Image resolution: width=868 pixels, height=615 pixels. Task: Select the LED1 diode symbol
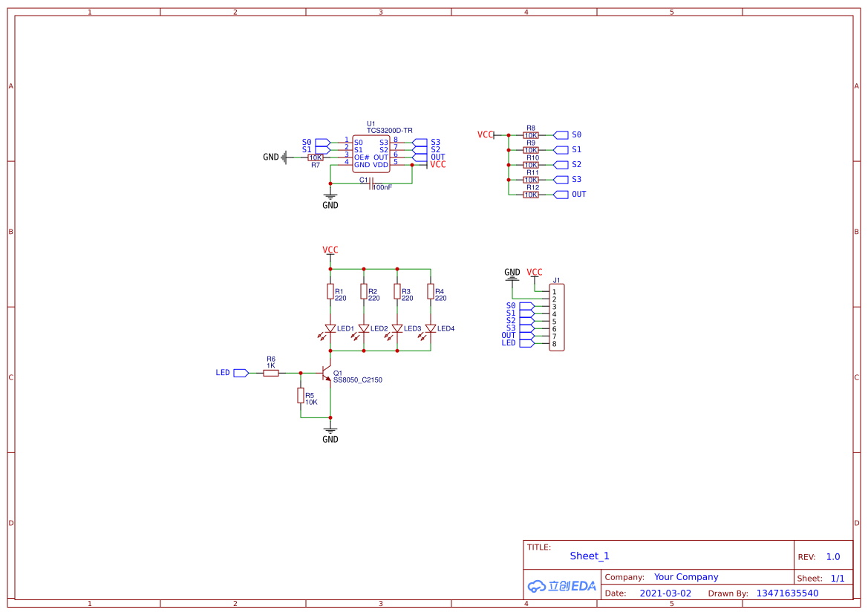pyautogui.click(x=330, y=329)
